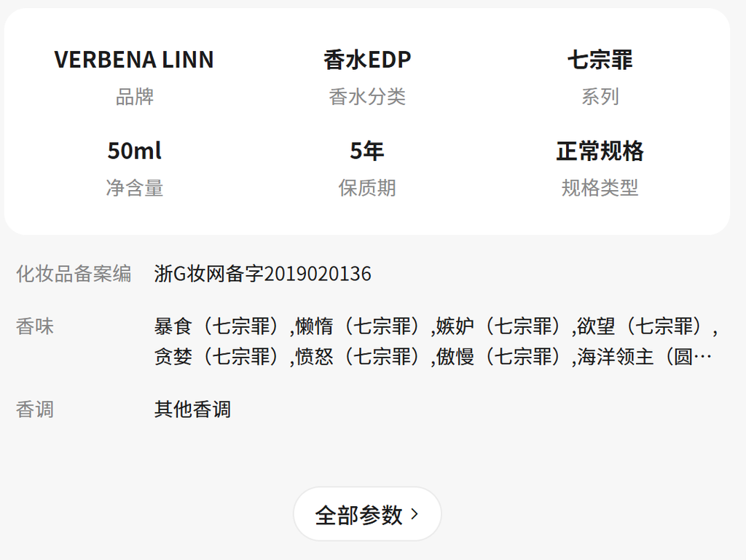Select the VERBENA LINN brand name
The image size is (746, 560).
point(134,60)
